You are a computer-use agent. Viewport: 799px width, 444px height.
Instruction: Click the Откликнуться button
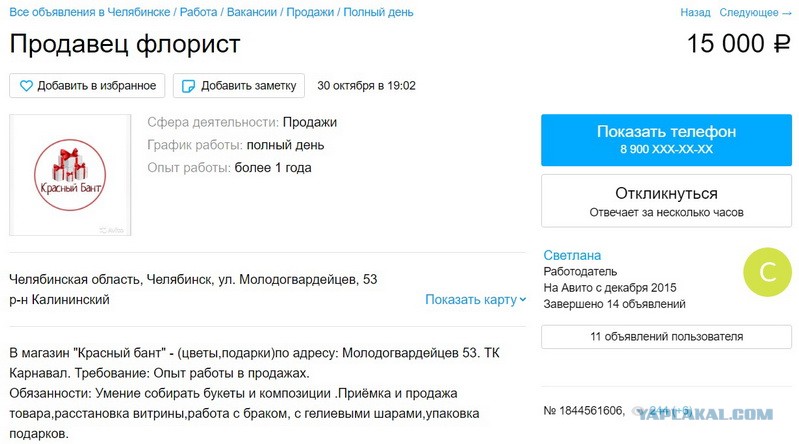coord(666,201)
